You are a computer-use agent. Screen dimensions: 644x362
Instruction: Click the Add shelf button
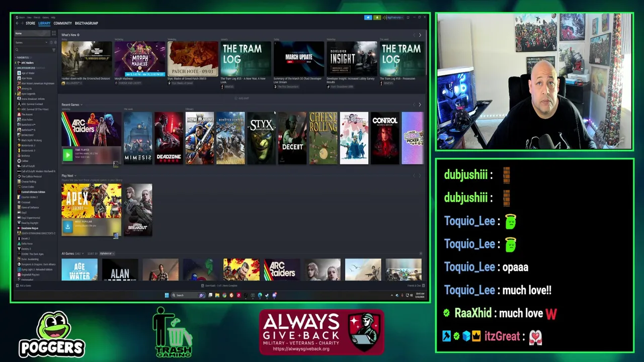242,99
